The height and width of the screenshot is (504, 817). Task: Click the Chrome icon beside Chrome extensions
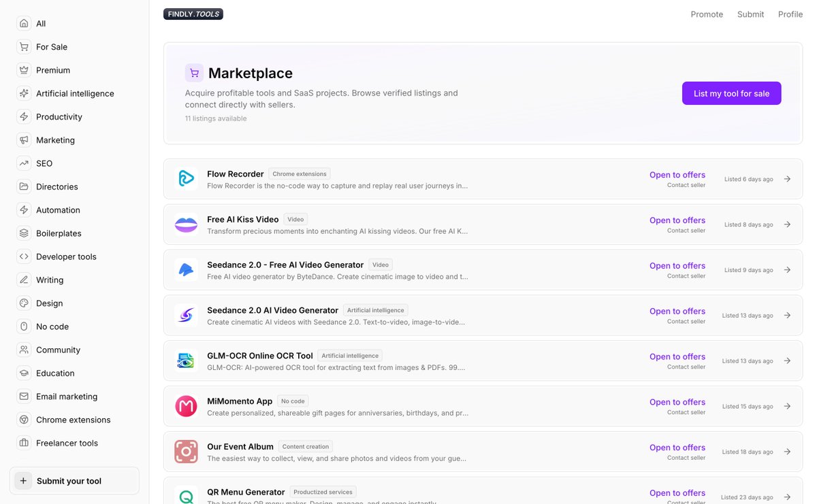click(x=24, y=420)
